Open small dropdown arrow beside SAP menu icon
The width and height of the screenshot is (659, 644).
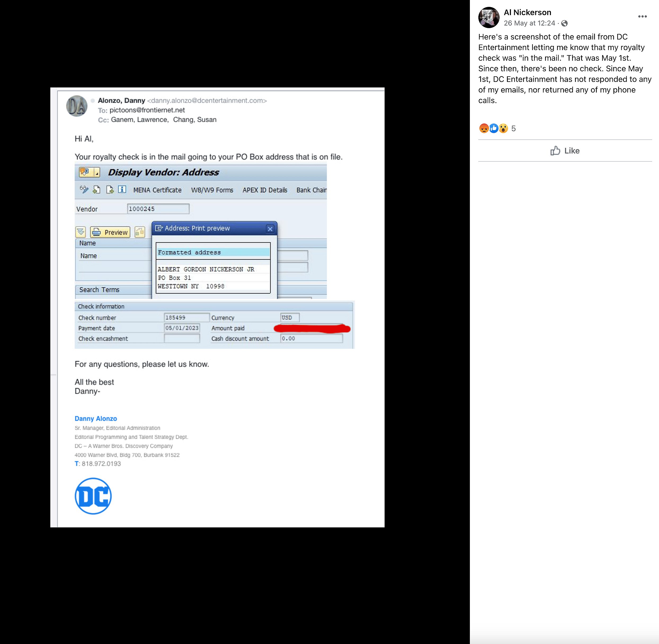click(x=97, y=173)
